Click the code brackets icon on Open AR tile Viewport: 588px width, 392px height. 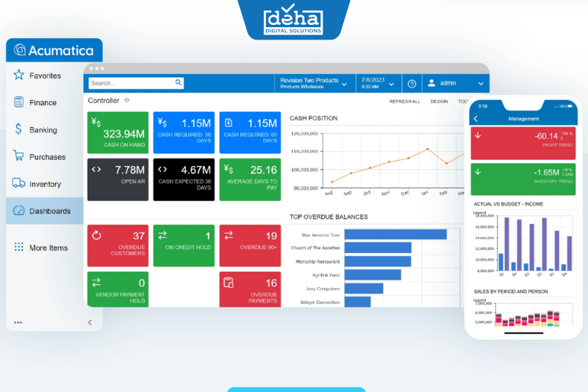96,170
